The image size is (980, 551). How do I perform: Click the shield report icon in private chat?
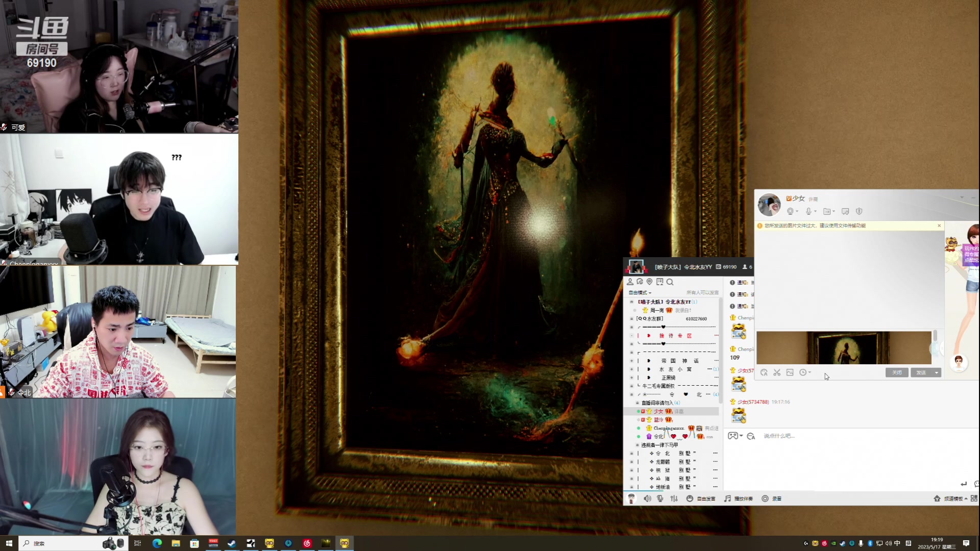tap(859, 211)
